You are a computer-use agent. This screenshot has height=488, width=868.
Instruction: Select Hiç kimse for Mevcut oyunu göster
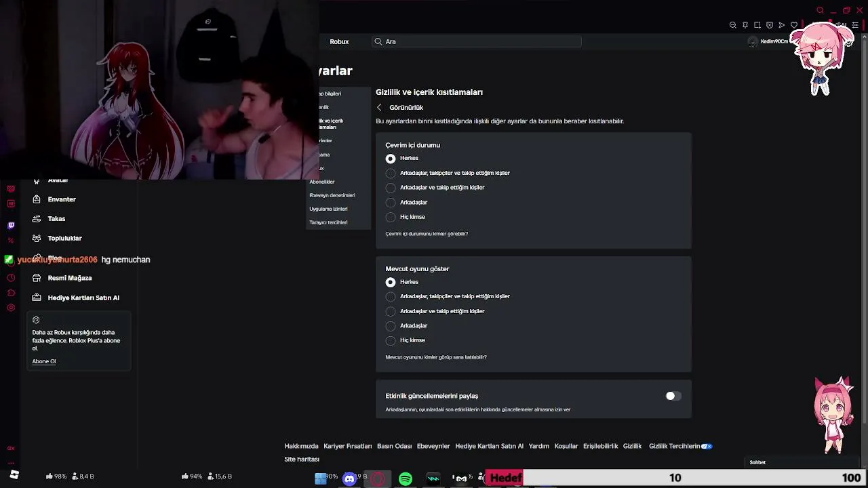tap(391, 340)
